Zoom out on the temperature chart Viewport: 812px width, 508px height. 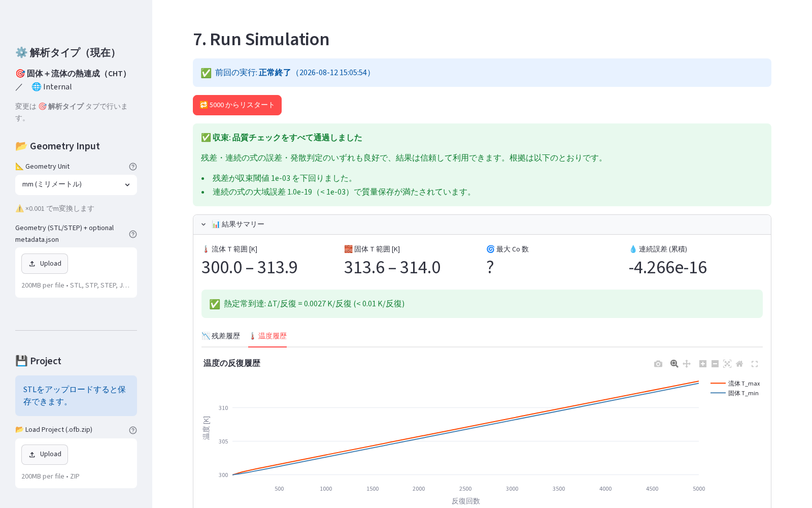pos(715,364)
